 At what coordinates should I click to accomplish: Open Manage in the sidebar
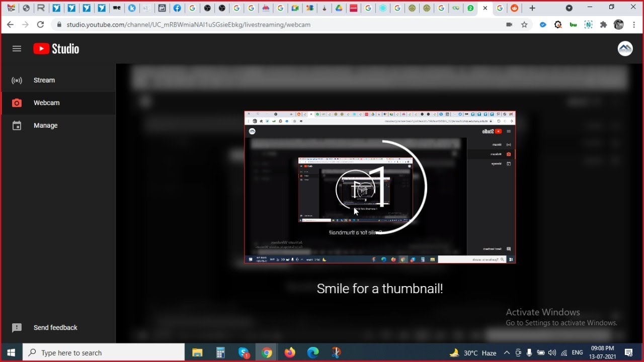tap(58, 125)
